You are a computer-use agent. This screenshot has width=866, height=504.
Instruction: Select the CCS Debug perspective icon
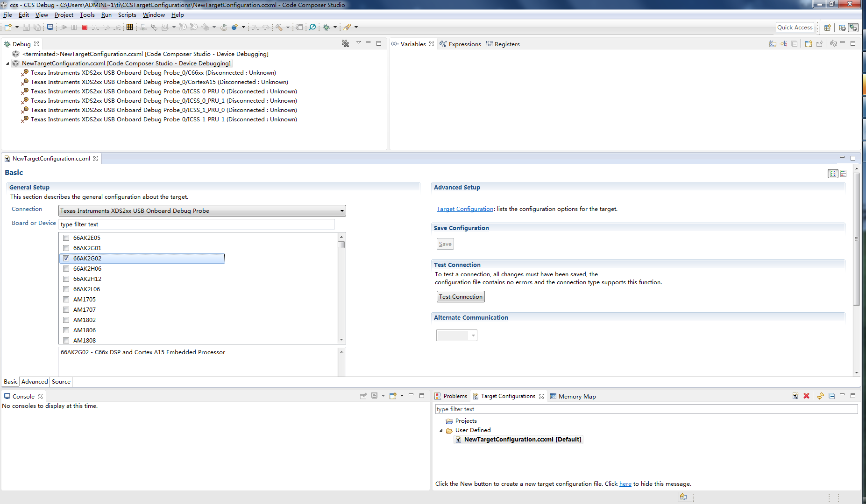pyautogui.click(x=853, y=28)
